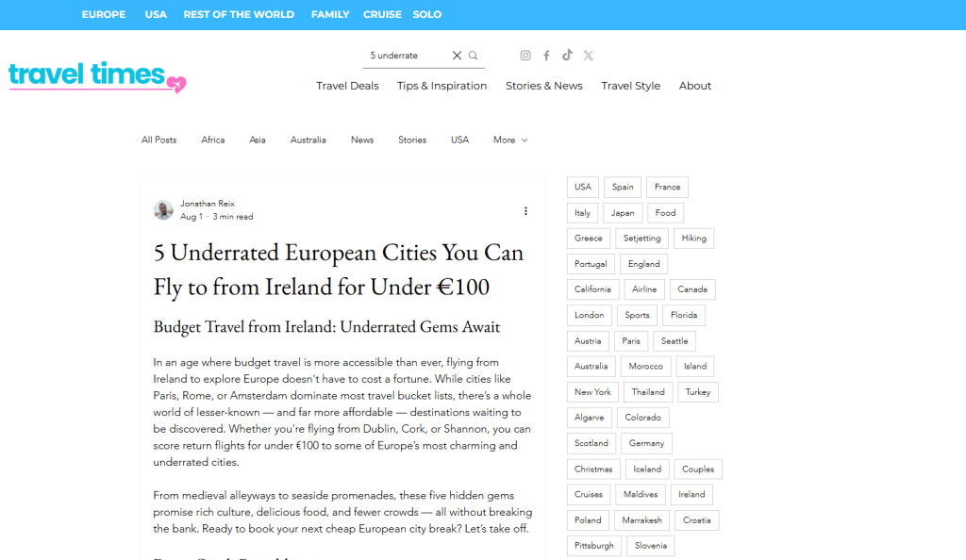This screenshot has width=966, height=560.
Task: Clear the search box with the X icon
Action: pos(457,55)
